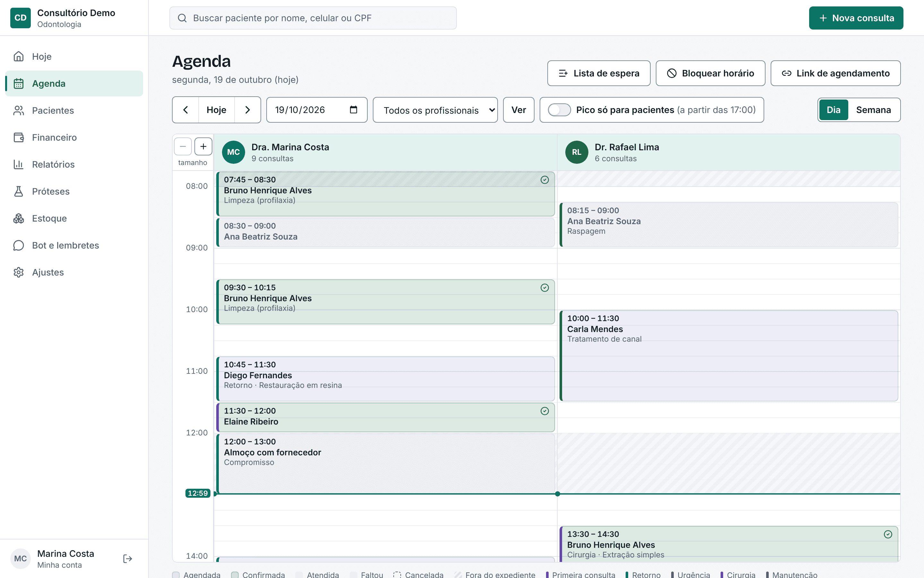Click confirmed check icon on 09:30 appointment
This screenshot has height=578, width=924.
click(544, 287)
